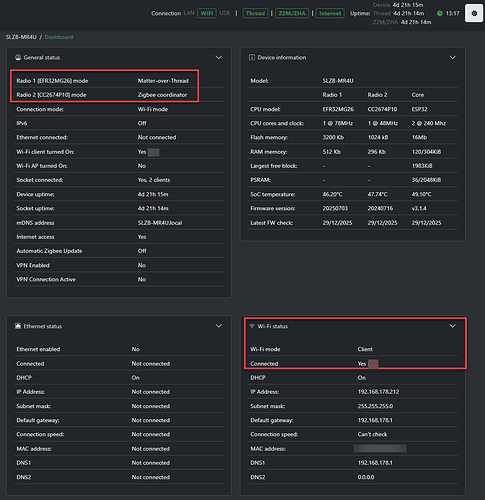Click the Z2M/ZHA status badge

coord(292,13)
